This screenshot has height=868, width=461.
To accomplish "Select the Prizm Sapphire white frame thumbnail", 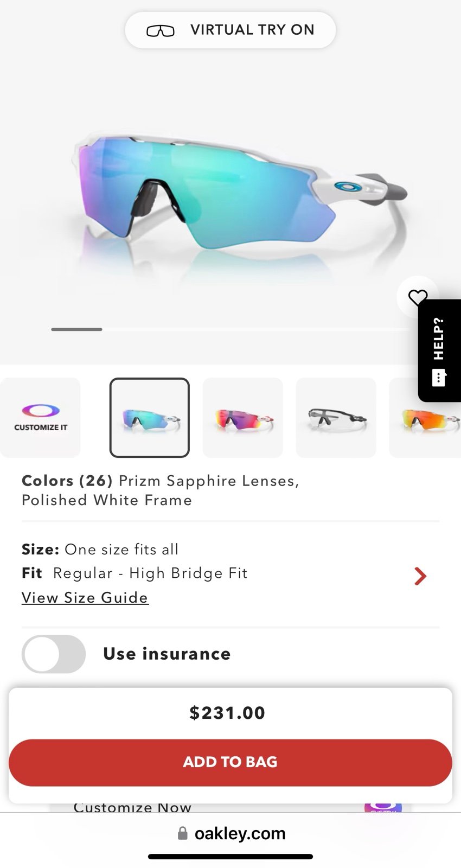I will [150, 418].
